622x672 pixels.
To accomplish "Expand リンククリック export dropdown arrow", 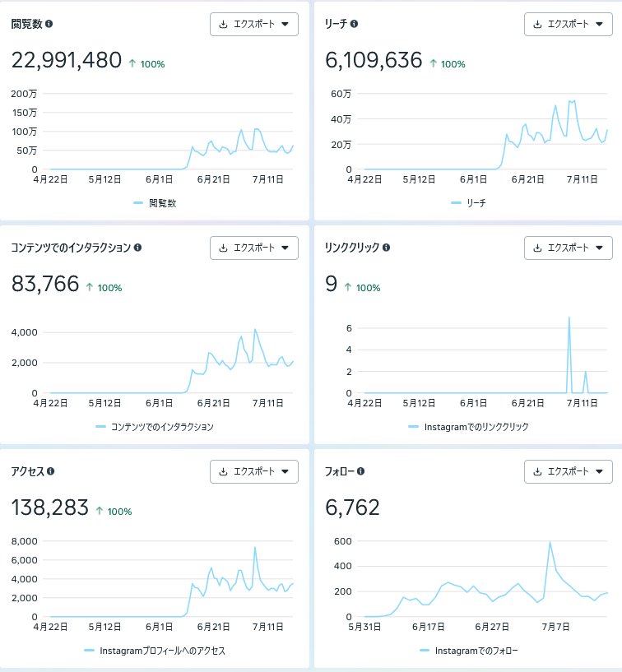I will (x=599, y=248).
